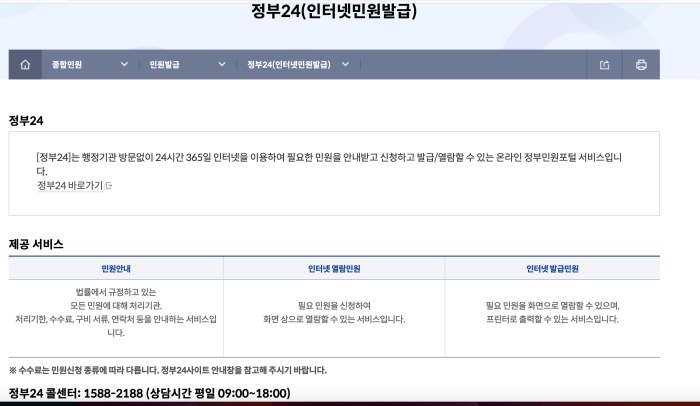The height and width of the screenshot is (406, 700).
Task: Click the 수수료 notice line below table
Action: tap(168, 370)
